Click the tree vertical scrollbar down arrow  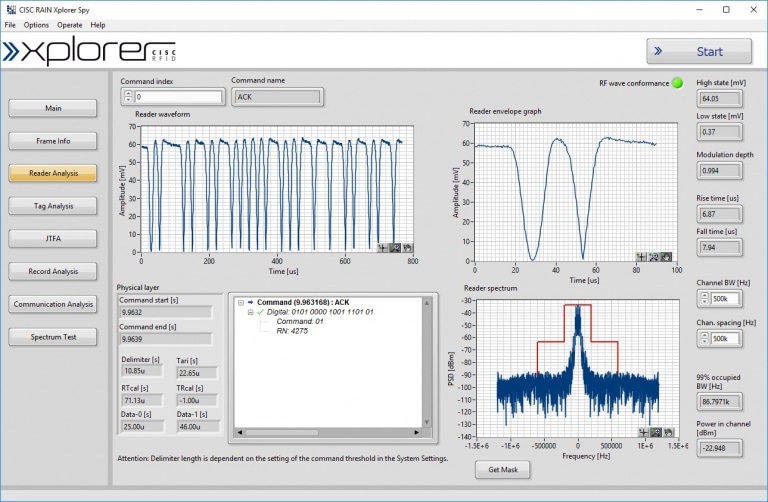(x=427, y=422)
